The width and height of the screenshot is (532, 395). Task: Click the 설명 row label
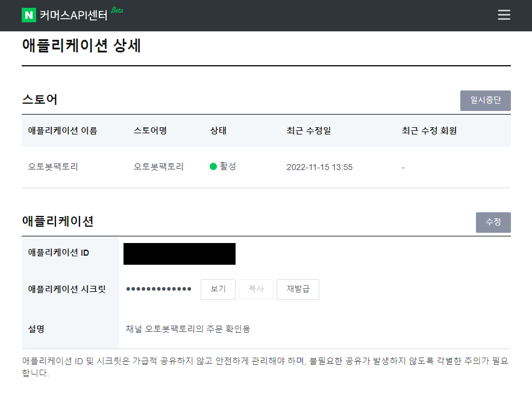36,329
